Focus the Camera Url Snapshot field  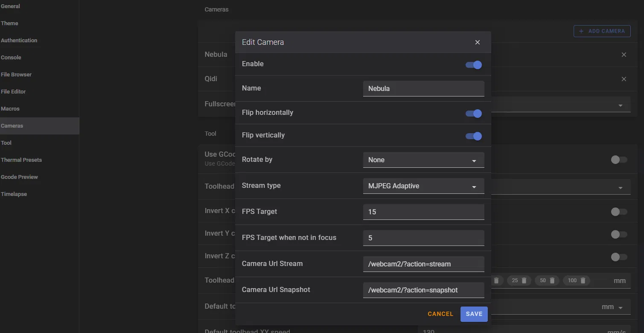point(423,290)
